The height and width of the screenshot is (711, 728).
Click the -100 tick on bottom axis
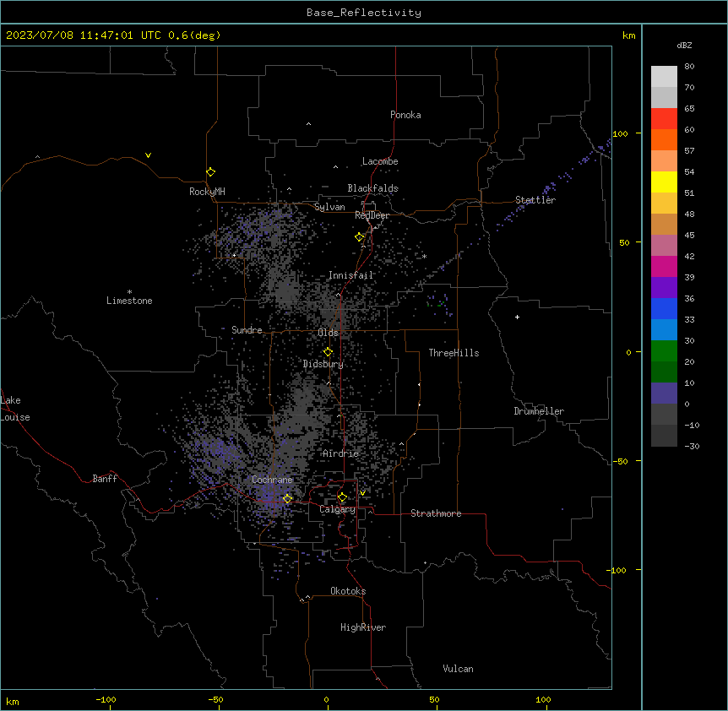106,699
